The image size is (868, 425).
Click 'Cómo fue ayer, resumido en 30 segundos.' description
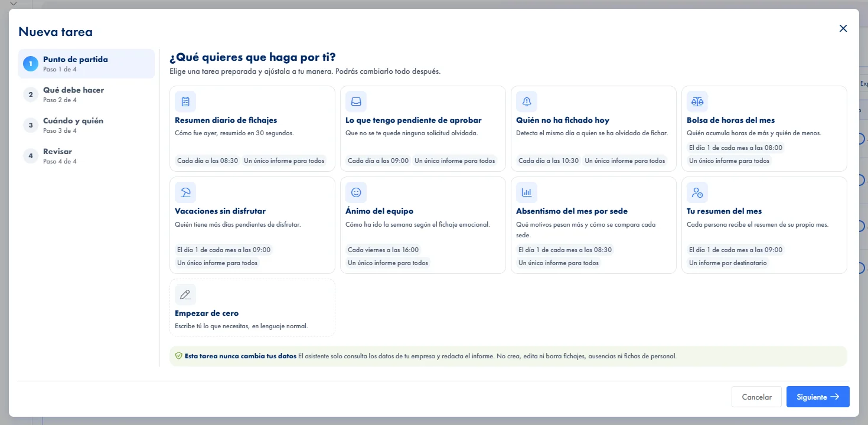click(x=234, y=133)
